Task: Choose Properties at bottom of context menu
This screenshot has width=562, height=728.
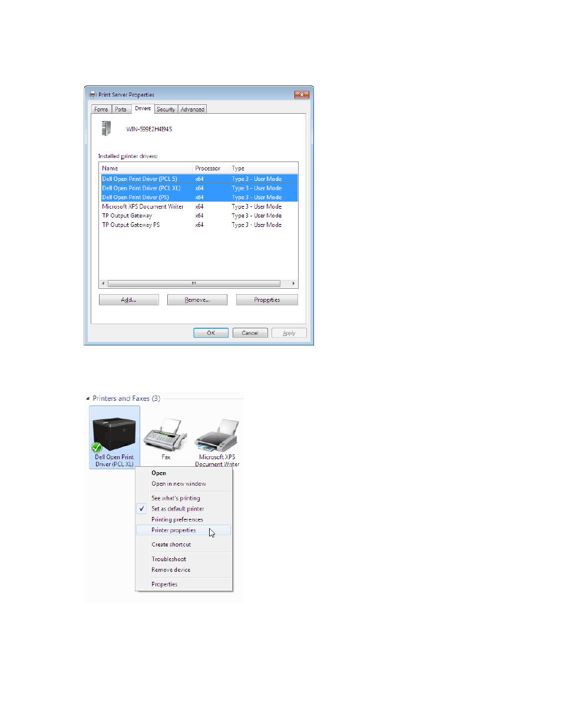Action: [184, 585]
